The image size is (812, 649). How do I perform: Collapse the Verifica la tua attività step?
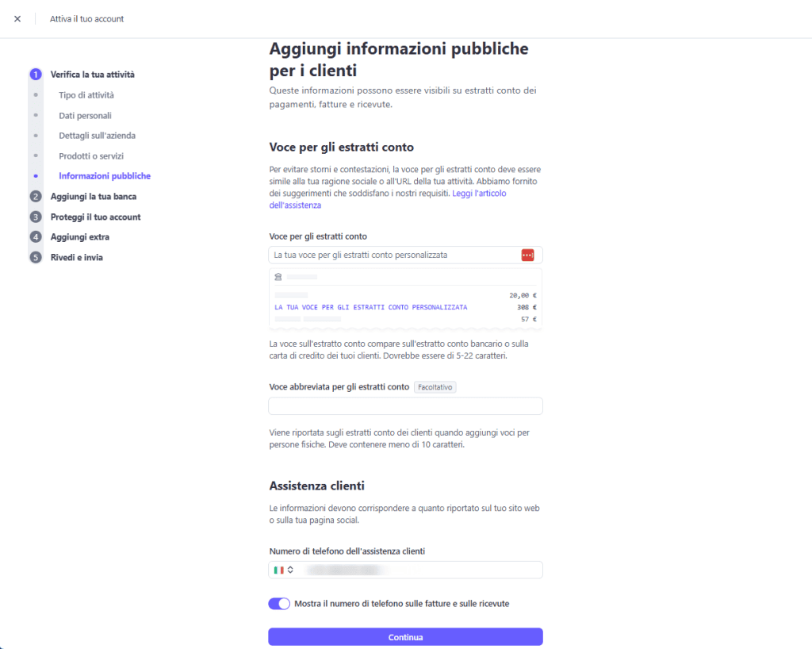[92, 74]
